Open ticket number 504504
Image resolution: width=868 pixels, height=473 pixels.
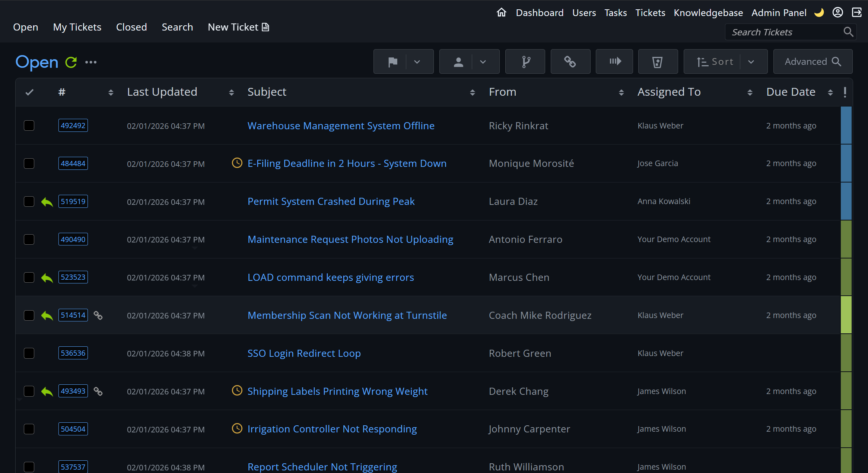[73, 429]
